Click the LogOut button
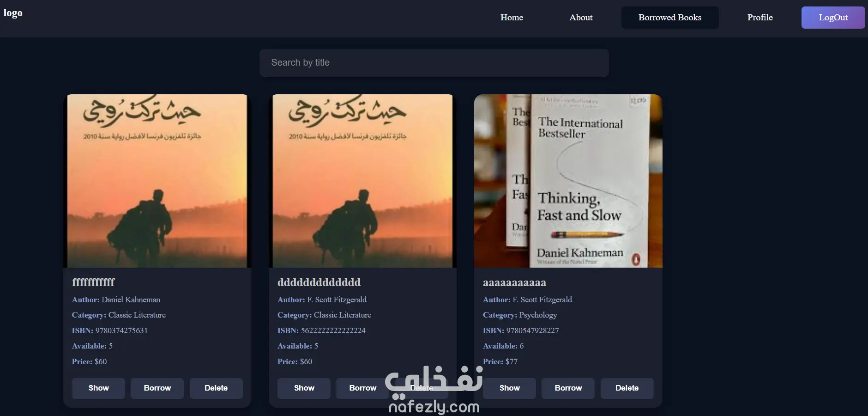 pos(833,18)
